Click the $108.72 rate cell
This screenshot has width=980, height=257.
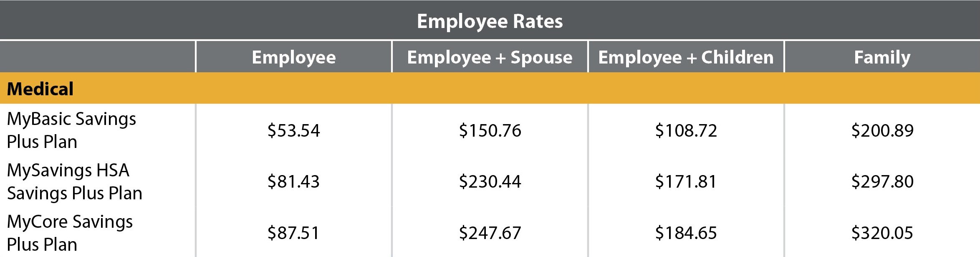pos(686,130)
